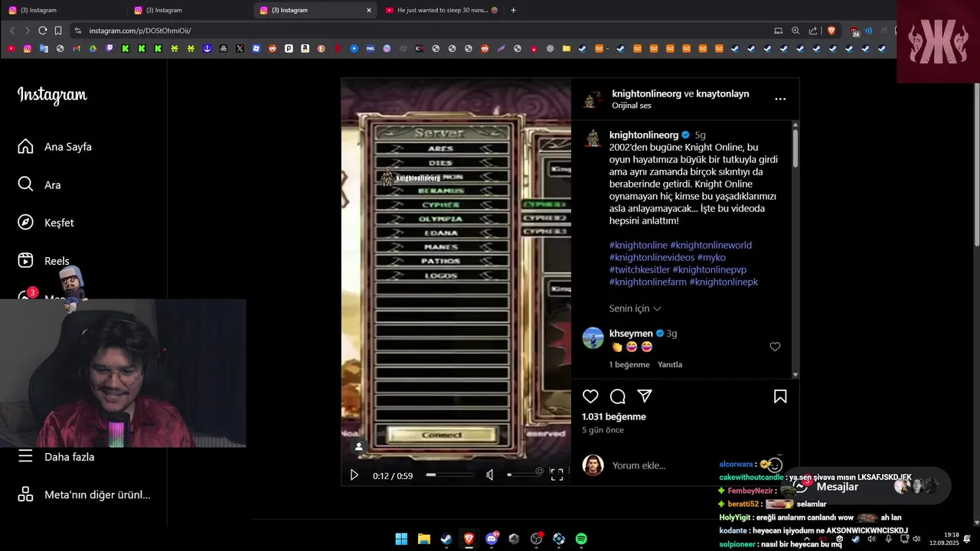The width and height of the screenshot is (980, 551).
Task: Open the bookmarks folder icon
Action: click(x=567, y=48)
